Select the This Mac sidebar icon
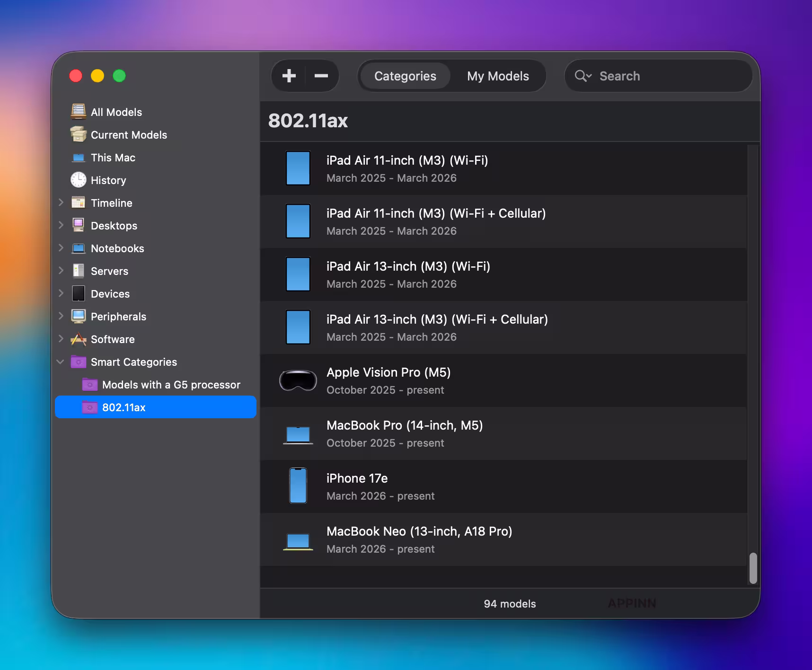The width and height of the screenshot is (812, 670). tap(78, 158)
